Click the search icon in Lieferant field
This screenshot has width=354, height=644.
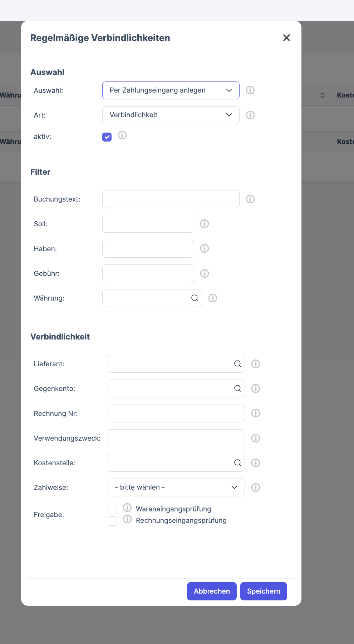point(238,364)
